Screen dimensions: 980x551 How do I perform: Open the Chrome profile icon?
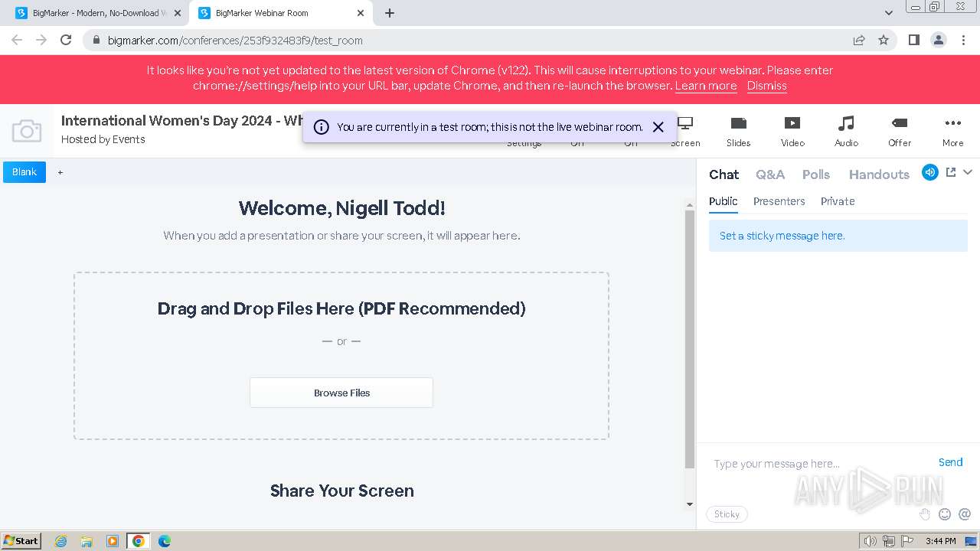coord(938,40)
